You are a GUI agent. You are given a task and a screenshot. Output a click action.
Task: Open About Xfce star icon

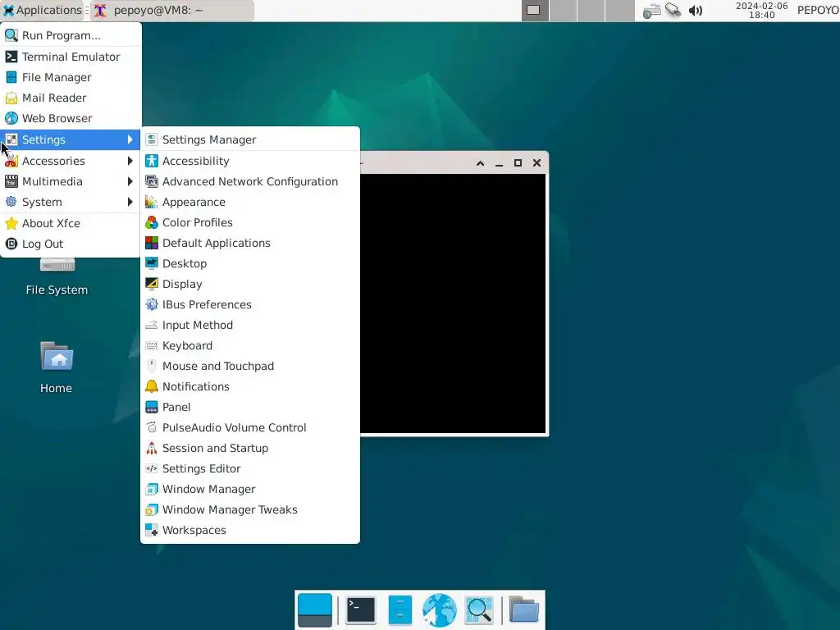11,223
